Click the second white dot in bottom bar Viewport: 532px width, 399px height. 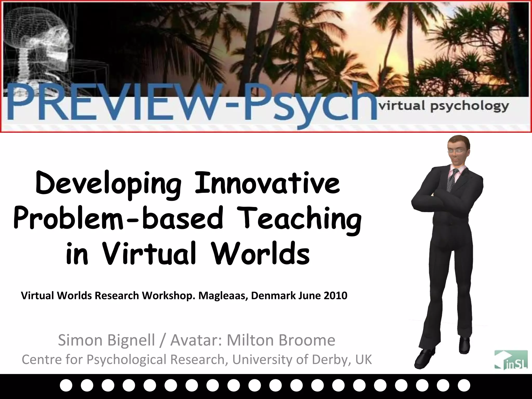[x=87, y=386]
